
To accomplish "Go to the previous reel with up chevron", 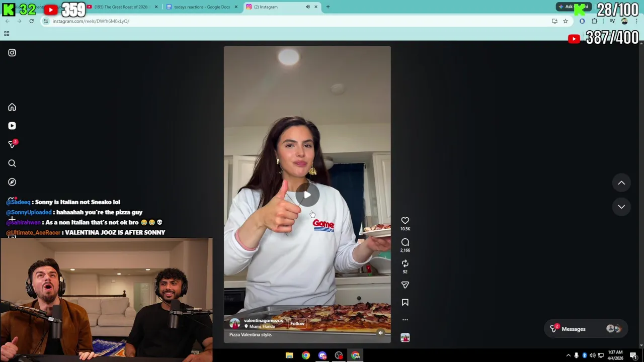I will 621,183.
